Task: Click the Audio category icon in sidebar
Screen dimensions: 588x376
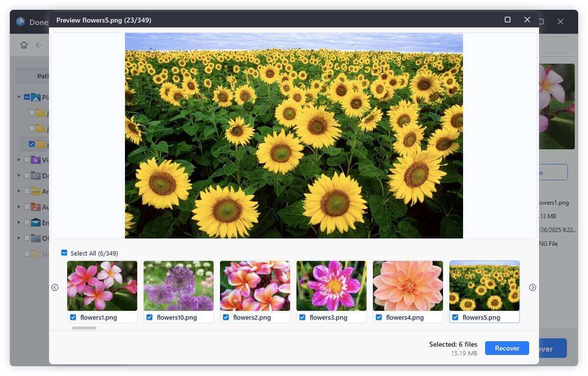Action: pos(36,207)
